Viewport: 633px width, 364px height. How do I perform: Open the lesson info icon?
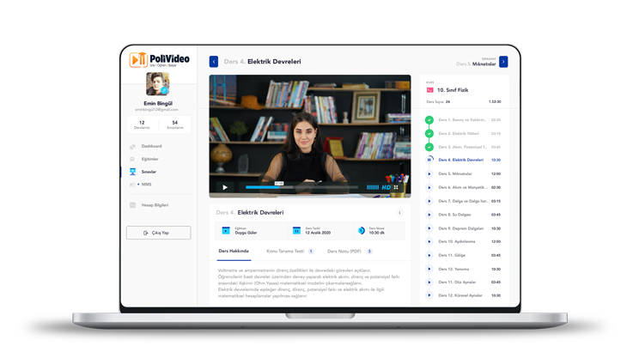pyautogui.click(x=399, y=213)
